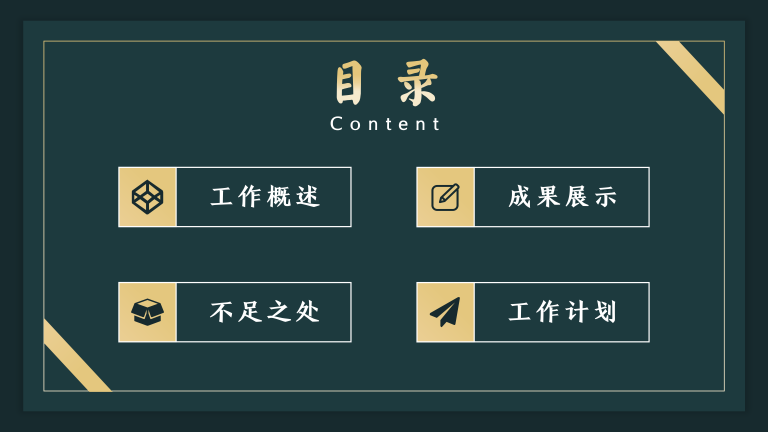
Task: Open the 工作计划 section label
Action: pyautogui.click(x=562, y=312)
